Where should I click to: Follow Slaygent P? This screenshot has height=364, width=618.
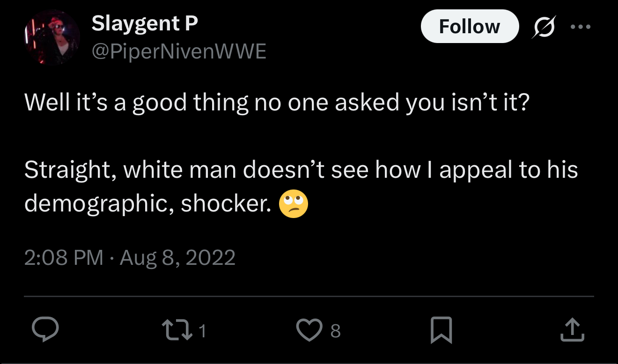click(x=470, y=27)
